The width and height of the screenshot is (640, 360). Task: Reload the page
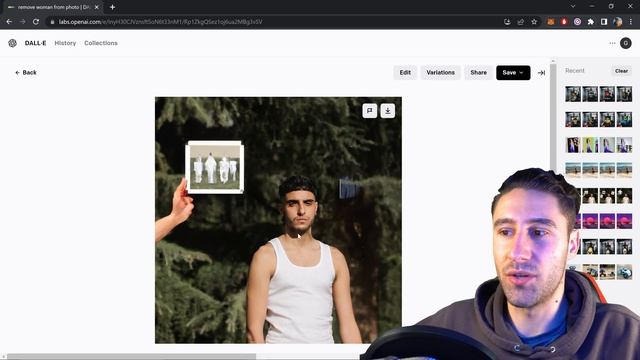click(36, 22)
